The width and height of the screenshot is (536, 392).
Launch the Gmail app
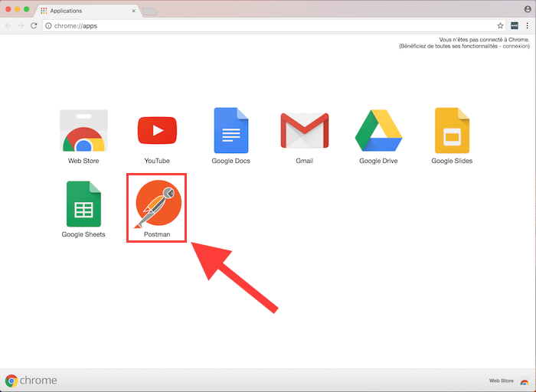[305, 131]
